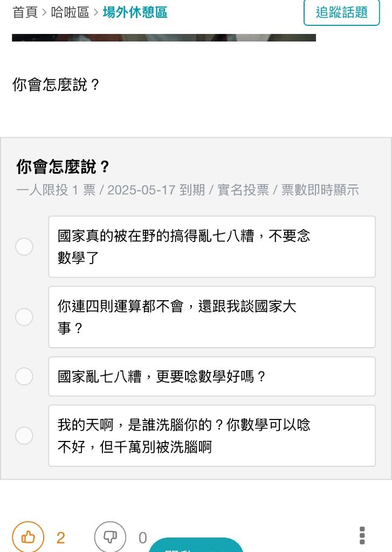Click chevron after 哈啦區 breadcrumb
This screenshot has height=552, width=392.
[96, 12]
